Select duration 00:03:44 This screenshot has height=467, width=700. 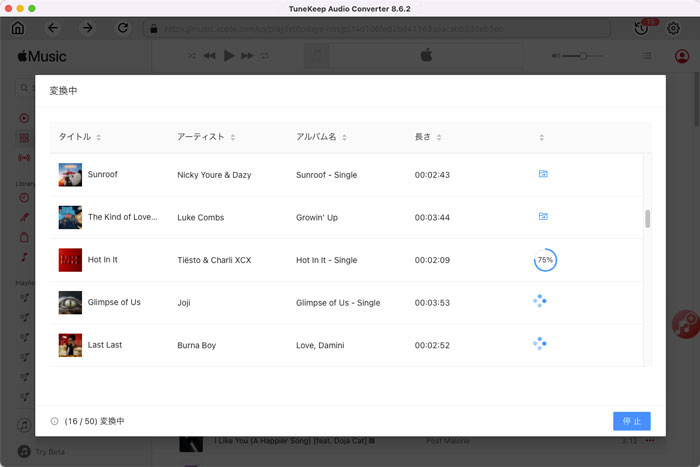point(432,217)
